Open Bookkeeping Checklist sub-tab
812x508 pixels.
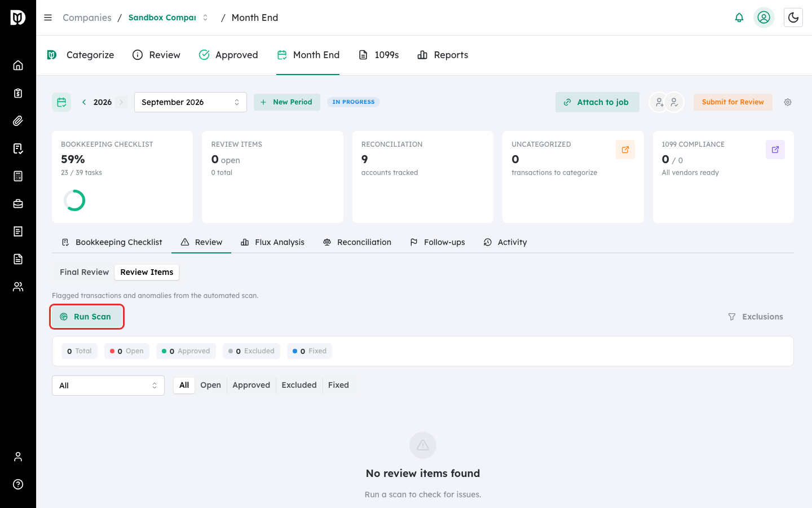(x=112, y=242)
